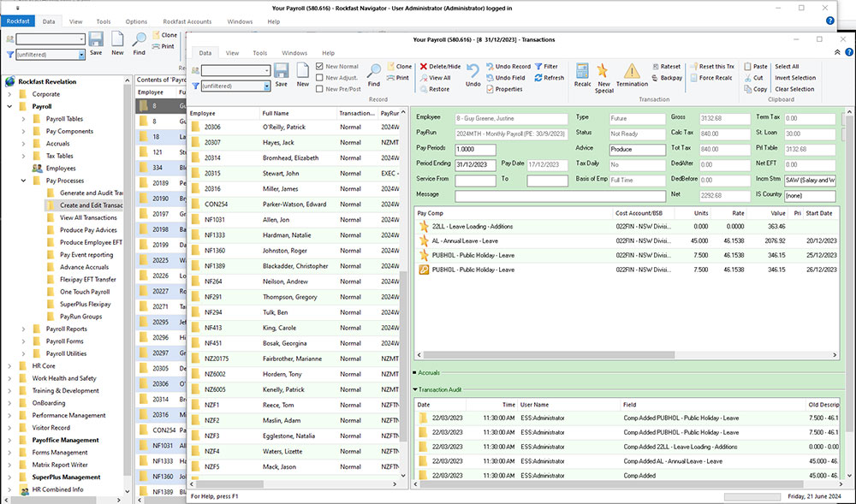Open the Rockfast Accounts tab in Navigator

[187, 21]
